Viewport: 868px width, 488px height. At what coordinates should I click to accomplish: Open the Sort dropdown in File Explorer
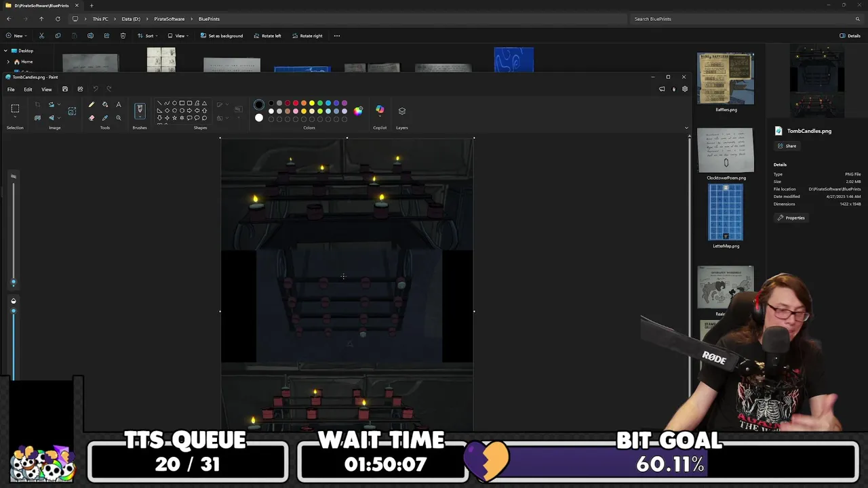(147, 36)
